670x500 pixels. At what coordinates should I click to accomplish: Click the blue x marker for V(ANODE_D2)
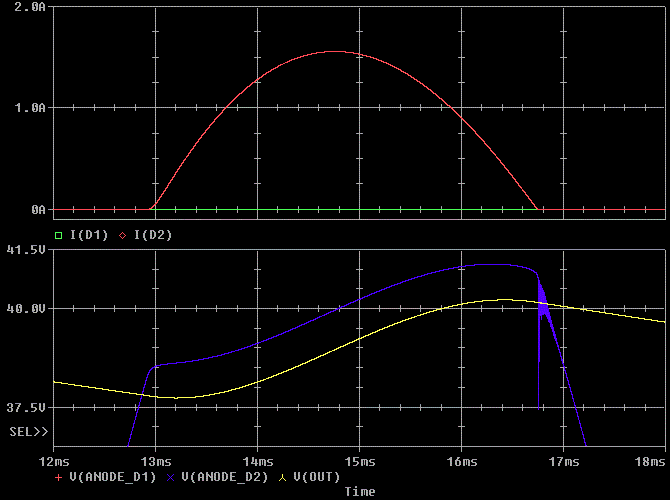[171, 477]
